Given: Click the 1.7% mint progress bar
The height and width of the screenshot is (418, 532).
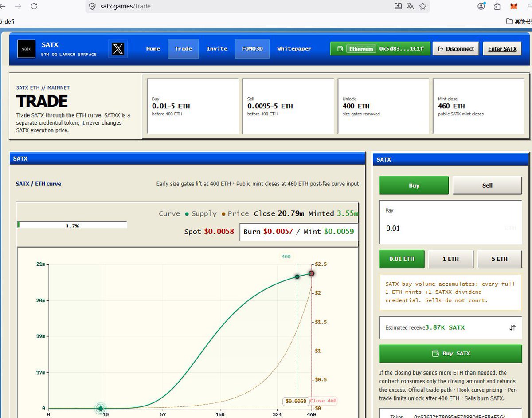Looking at the screenshot, I should point(72,225).
